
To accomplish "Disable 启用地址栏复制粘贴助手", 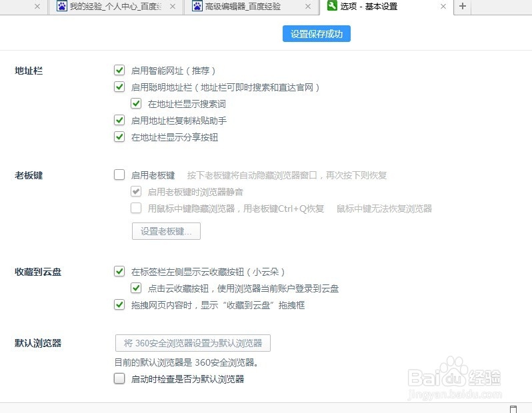I will pyautogui.click(x=119, y=120).
